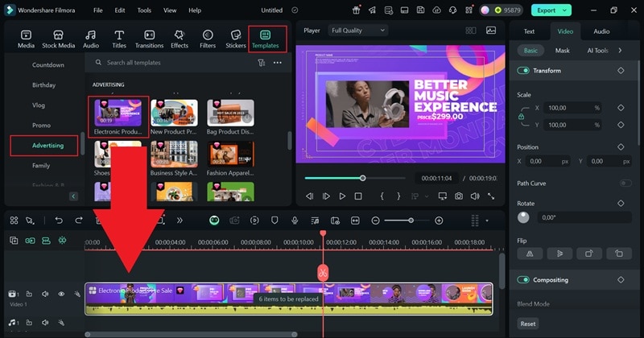Open the three-dot more options in templates

point(278,63)
